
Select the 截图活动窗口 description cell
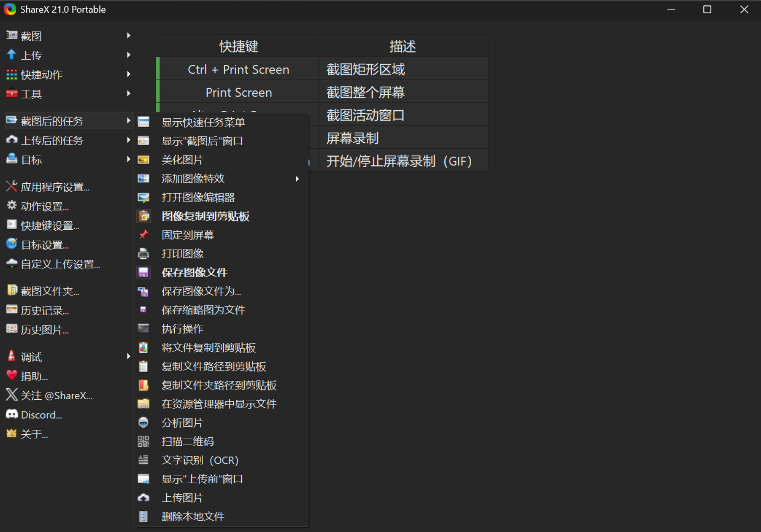403,115
